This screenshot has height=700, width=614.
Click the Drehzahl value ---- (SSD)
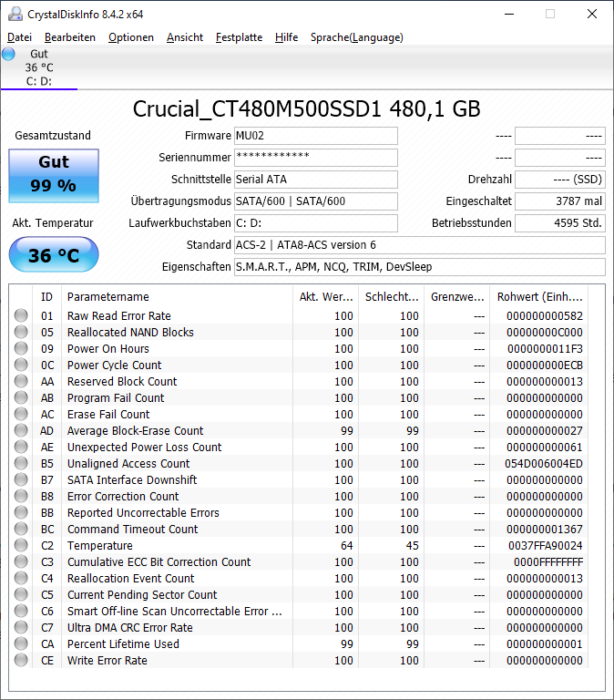tap(560, 180)
